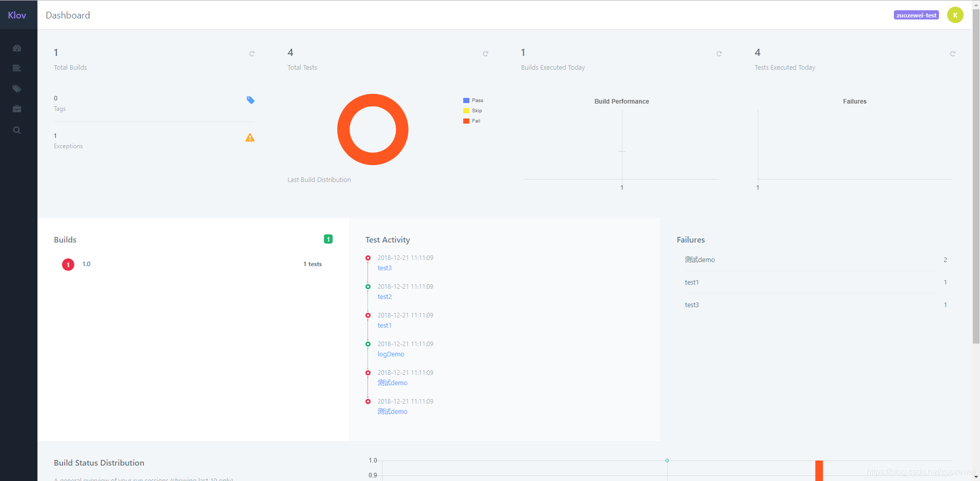Viewport: 980px width, 481px height.
Task: Click the green status dot of logDemo
Action: 368,344
